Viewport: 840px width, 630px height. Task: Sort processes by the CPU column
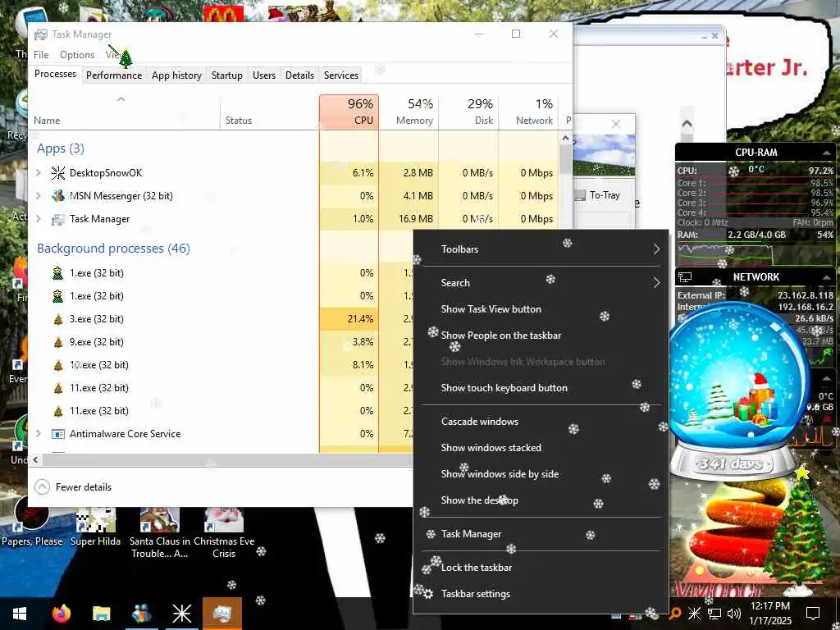tap(349, 112)
